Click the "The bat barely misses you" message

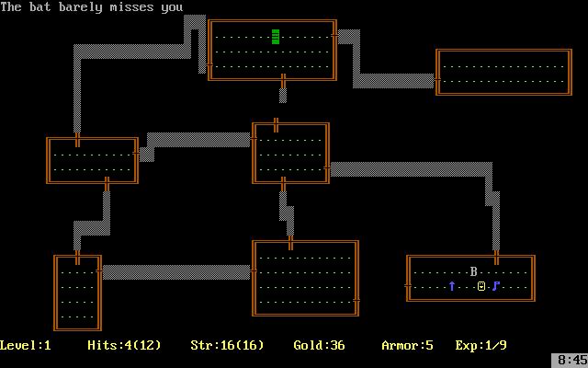(92, 7)
